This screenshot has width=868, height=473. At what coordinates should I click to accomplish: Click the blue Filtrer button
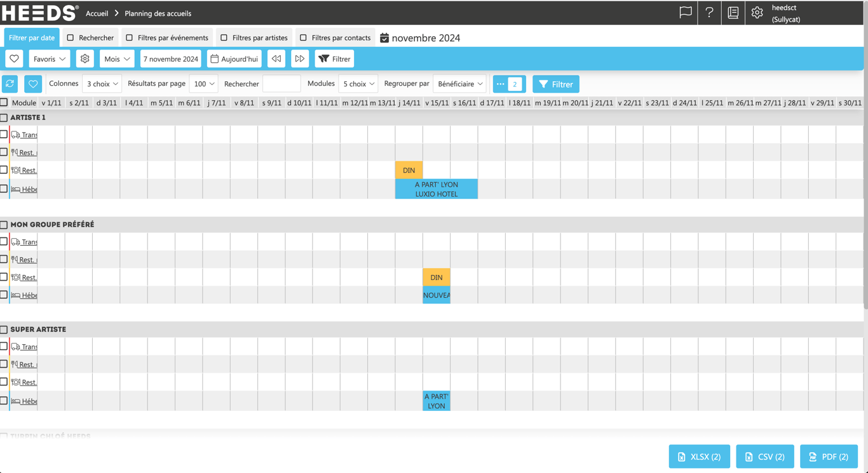tap(556, 84)
